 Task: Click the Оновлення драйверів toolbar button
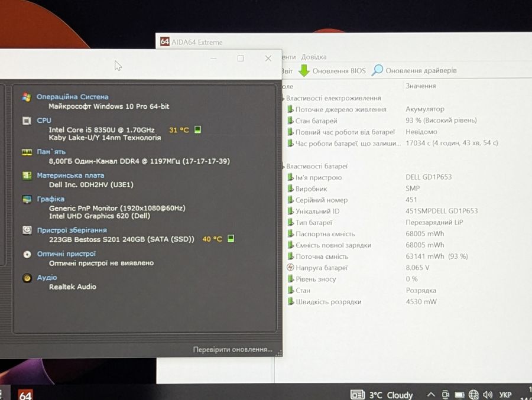pos(414,70)
